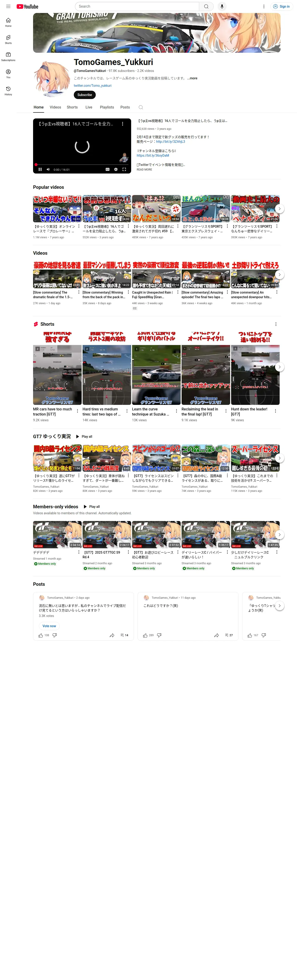Play all GT7 ゆっくり実況 videos
This screenshot has height=980, width=297.
(84, 437)
